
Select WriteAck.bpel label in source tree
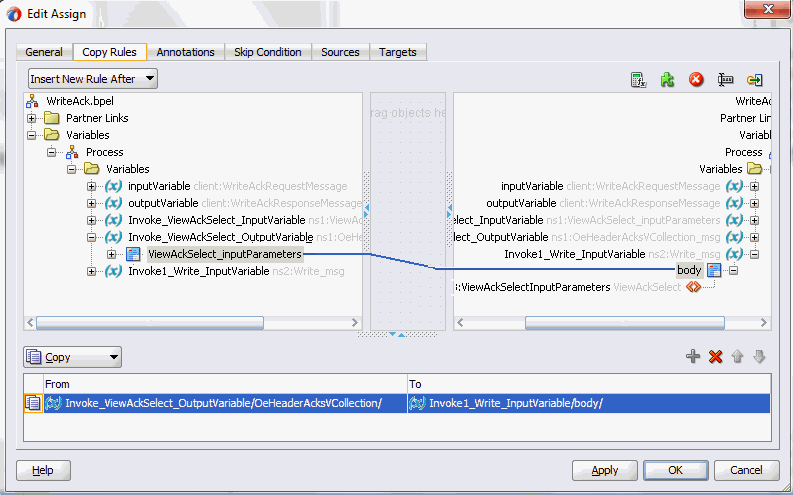click(x=80, y=101)
